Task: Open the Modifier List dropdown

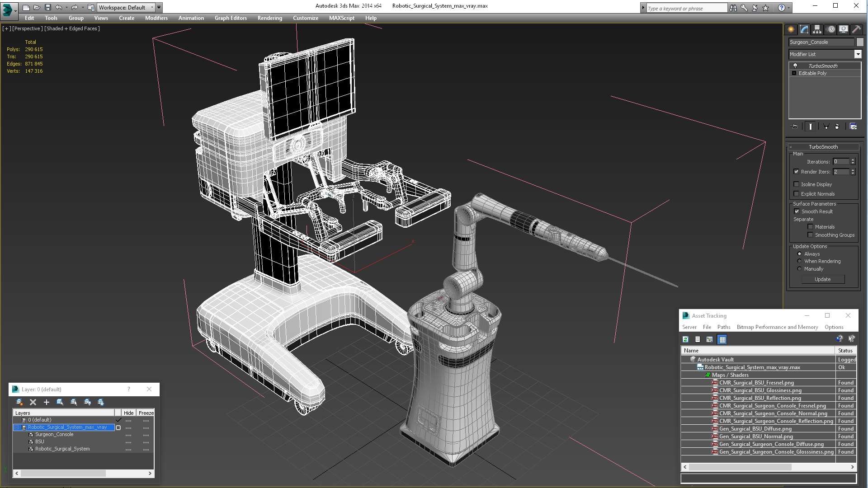Action: pos(858,54)
